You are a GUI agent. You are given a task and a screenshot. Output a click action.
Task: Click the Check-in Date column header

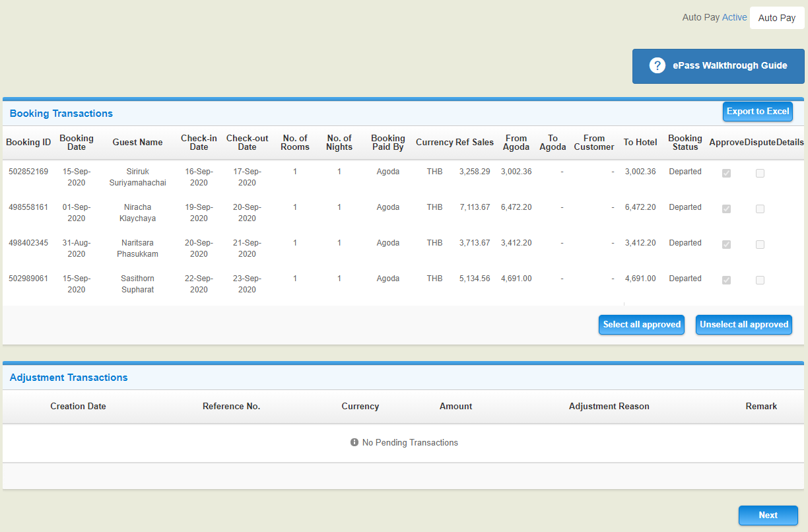point(199,143)
